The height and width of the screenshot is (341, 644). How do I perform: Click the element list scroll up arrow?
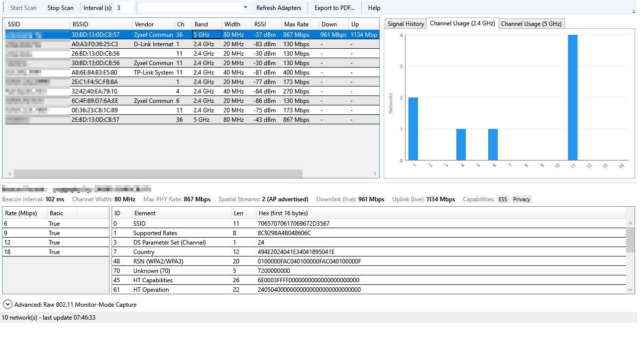point(631,224)
